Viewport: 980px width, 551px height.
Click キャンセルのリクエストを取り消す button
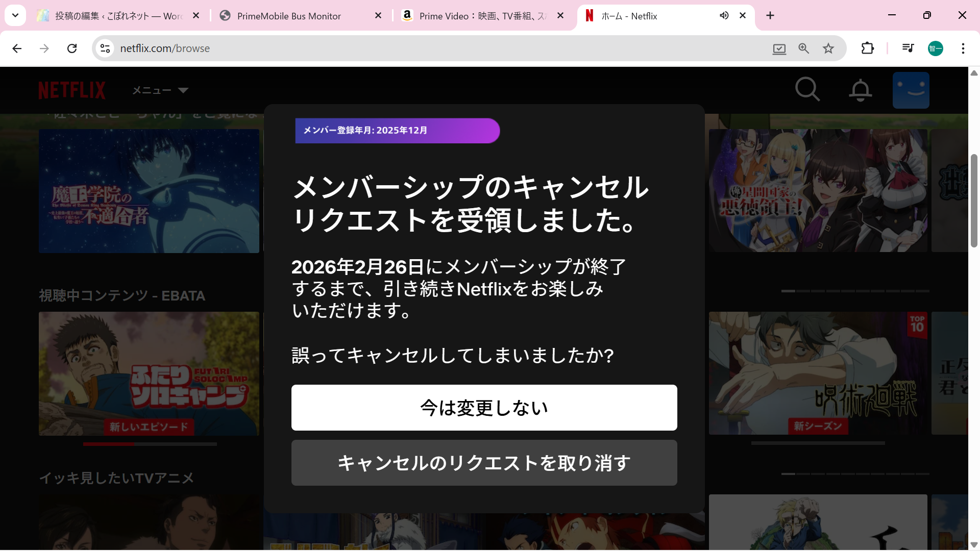point(484,463)
